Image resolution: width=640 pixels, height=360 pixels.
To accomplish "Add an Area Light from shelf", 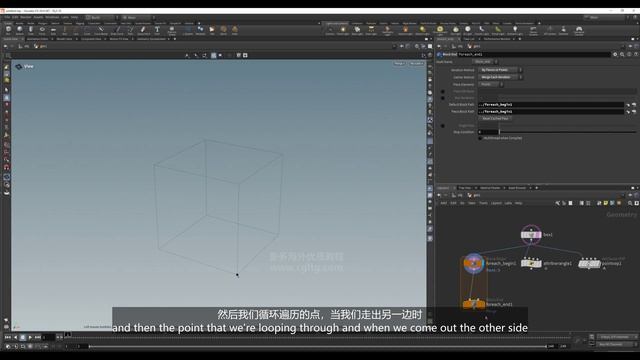I will [371, 30].
